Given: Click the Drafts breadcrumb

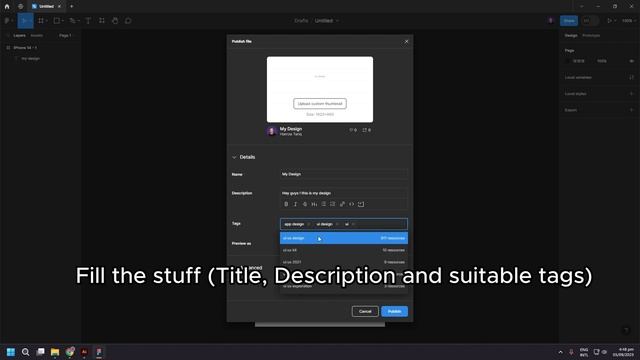Looking at the screenshot, I should click(x=301, y=20).
